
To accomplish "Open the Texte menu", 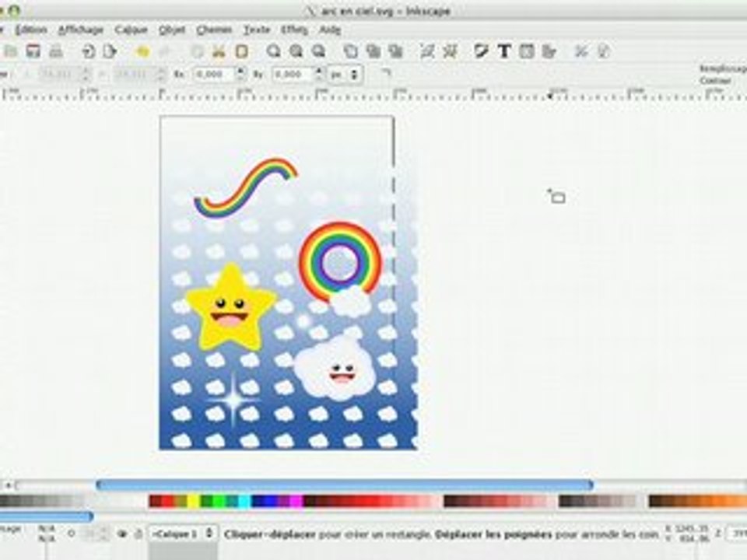I will (x=257, y=30).
